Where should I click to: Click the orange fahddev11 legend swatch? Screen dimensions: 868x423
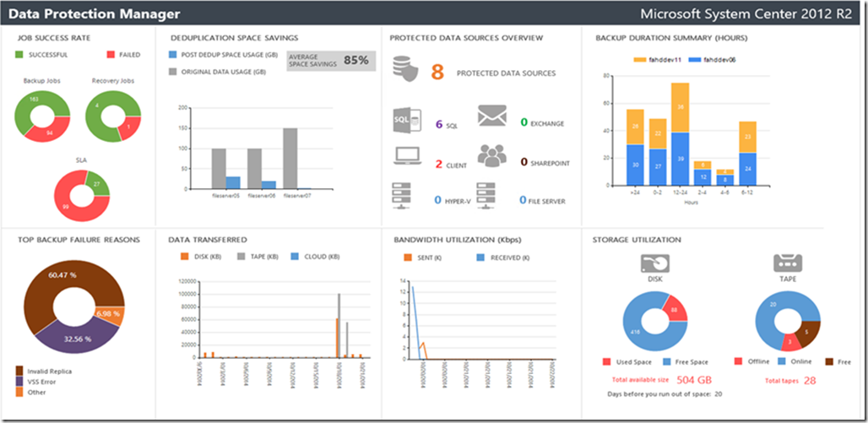pyautogui.click(x=639, y=60)
